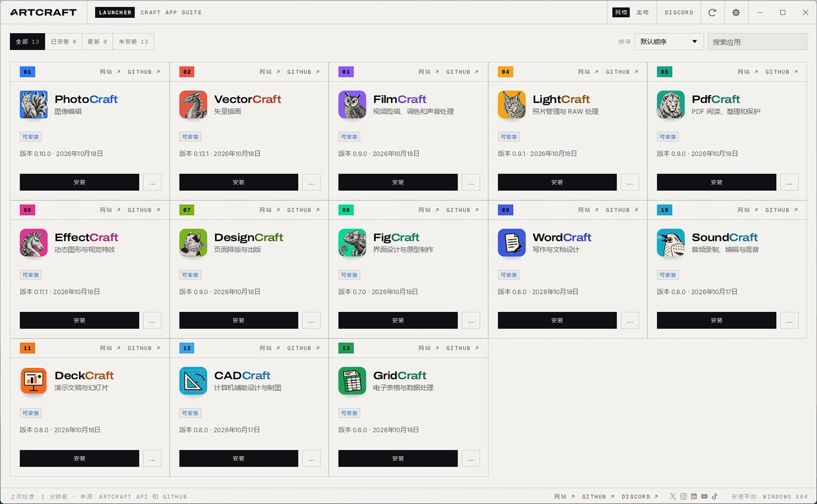Click the CADCraft set-square app icon
The width and height of the screenshot is (817, 504).
point(193,381)
